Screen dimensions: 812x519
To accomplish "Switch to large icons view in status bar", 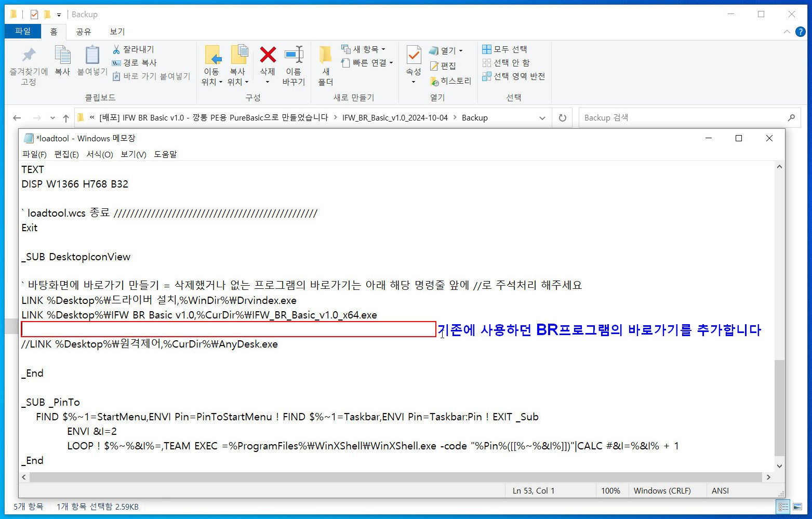I will coord(797,507).
